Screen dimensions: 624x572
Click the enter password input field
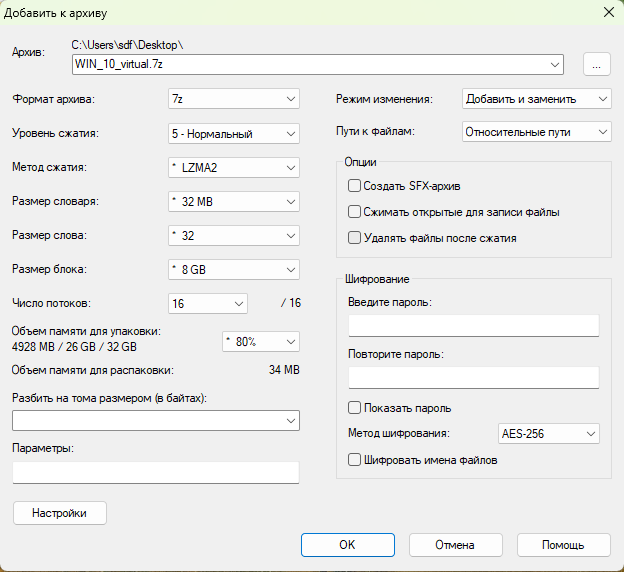[x=473, y=326]
